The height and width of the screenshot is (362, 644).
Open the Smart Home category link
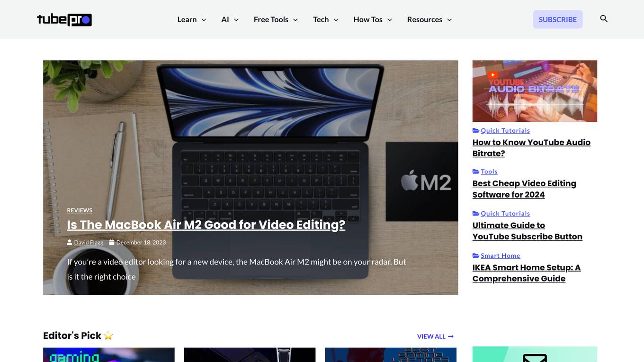501,256
